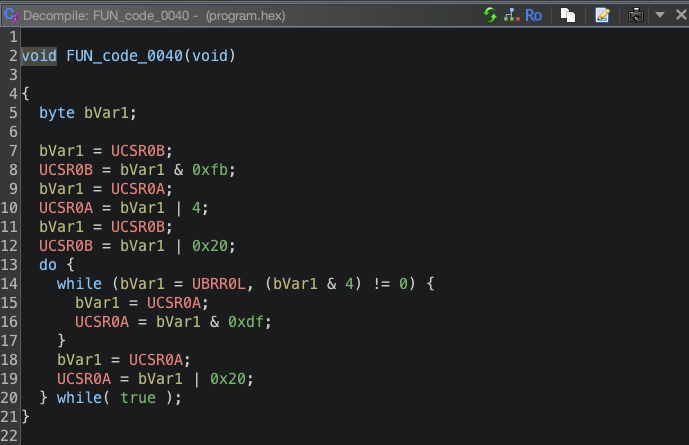Click the Decompile window C icon
Viewport: 689px width, 445px height.
pos(11,15)
